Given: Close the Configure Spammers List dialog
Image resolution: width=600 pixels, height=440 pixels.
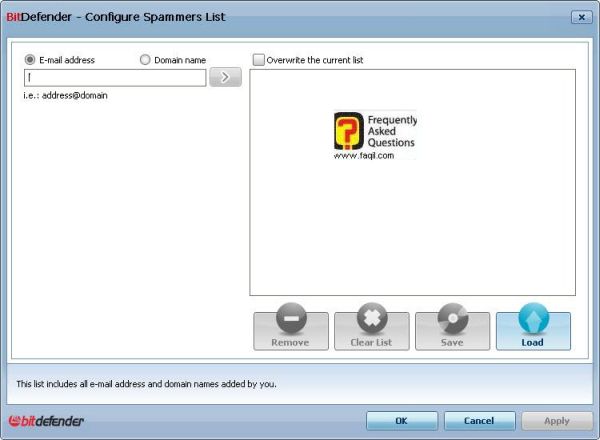Looking at the screenshot, I should pos(582,17).
